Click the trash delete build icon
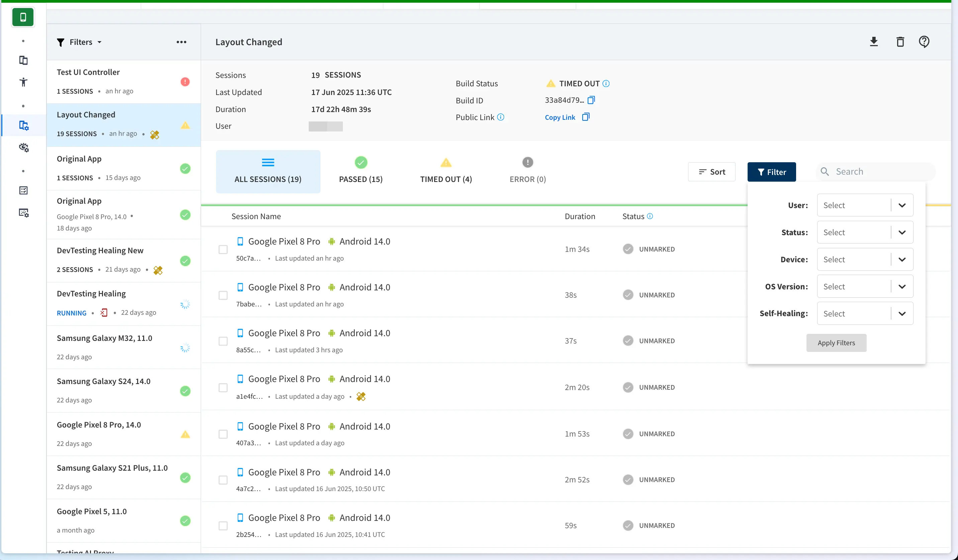Image resolution: width=958 pixels, height=560 pixels. 900,42
